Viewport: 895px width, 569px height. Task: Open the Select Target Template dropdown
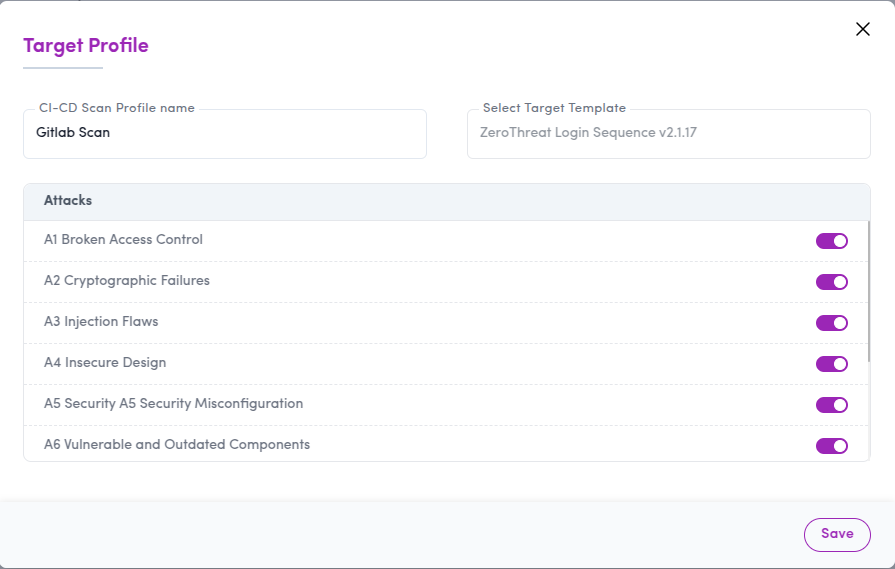click(668, 134)
